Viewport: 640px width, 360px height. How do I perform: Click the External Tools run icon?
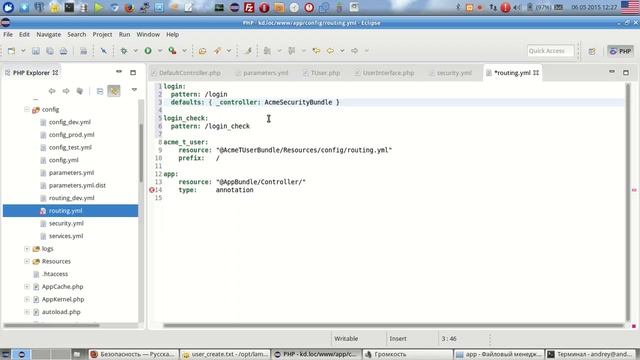pyautogui.click(x=172, y=51)
